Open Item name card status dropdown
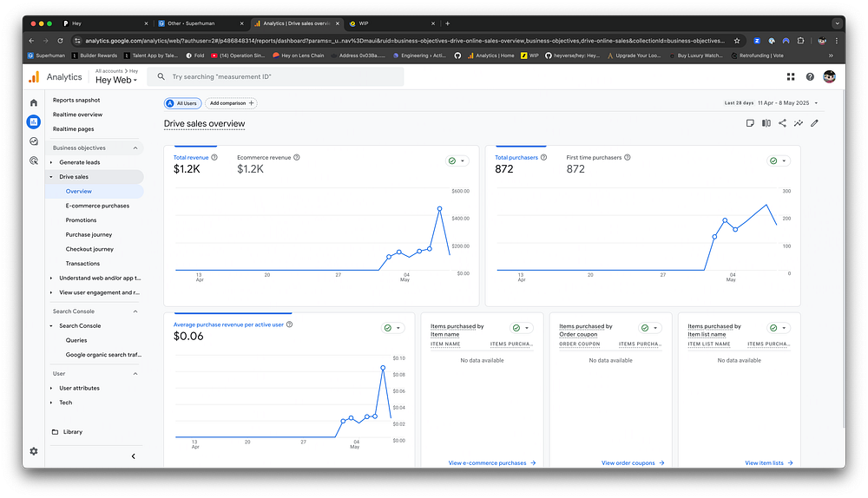 pyautogui.click(x=522, y=328)
